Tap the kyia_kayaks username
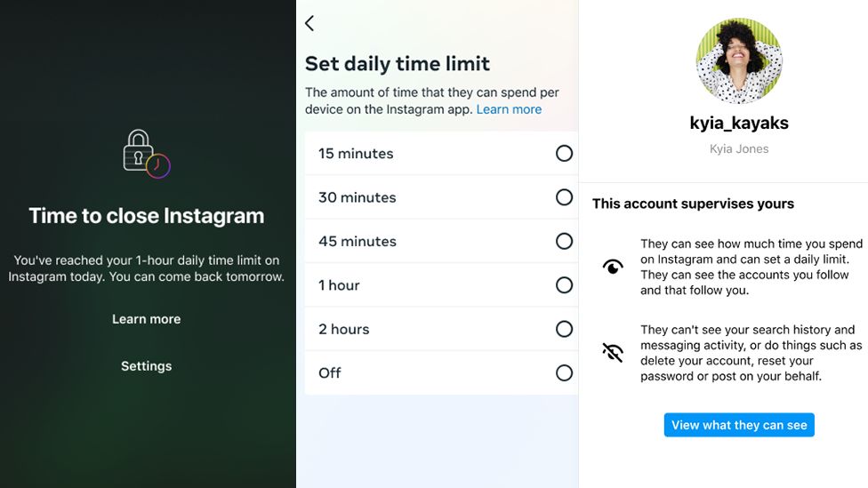 pos(739,123)
